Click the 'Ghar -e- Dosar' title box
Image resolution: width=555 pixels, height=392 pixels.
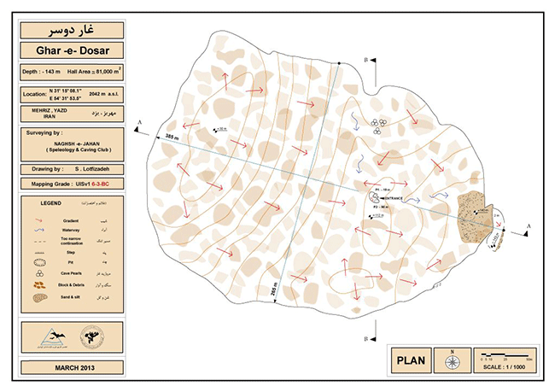click(72, 50)
